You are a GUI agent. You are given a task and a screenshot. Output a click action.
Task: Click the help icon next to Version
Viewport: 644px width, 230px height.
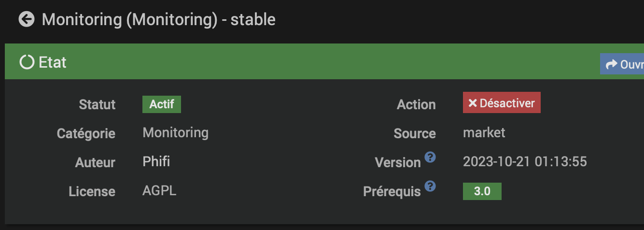tap(430, 157)
